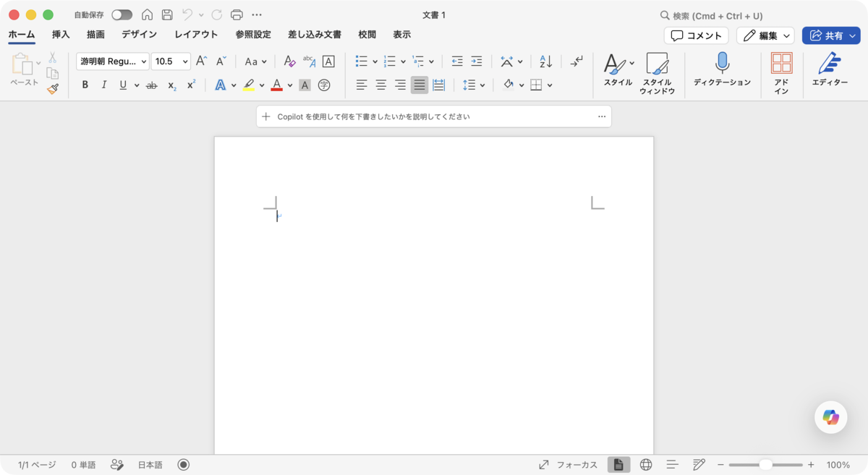Click the save floppy disk icon
The width and height of the screenshot is (868, 475).
click(167, 15)
